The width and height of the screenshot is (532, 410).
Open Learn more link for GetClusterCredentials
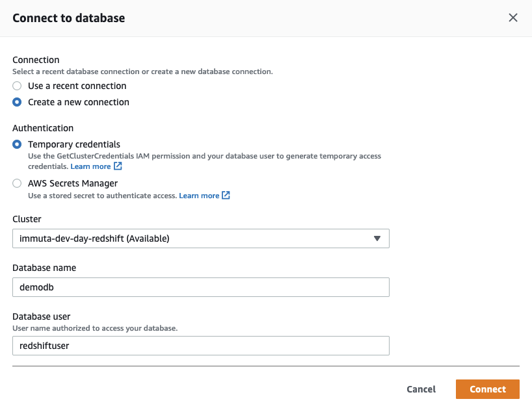click(90, 166)
